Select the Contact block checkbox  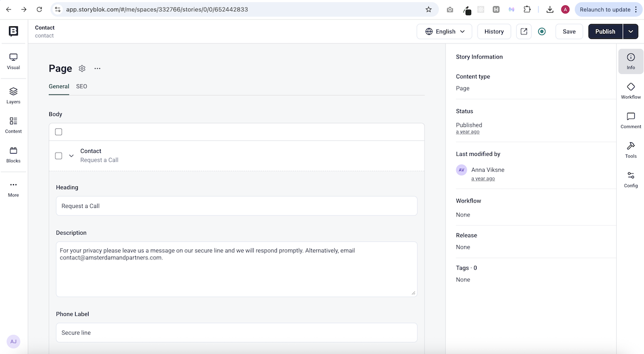[x=58, y=155]
